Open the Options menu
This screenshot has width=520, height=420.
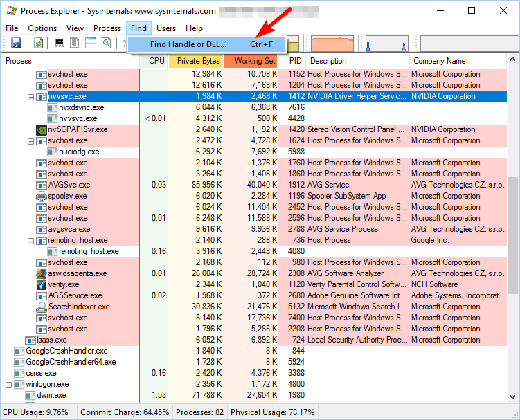point(42,28)
